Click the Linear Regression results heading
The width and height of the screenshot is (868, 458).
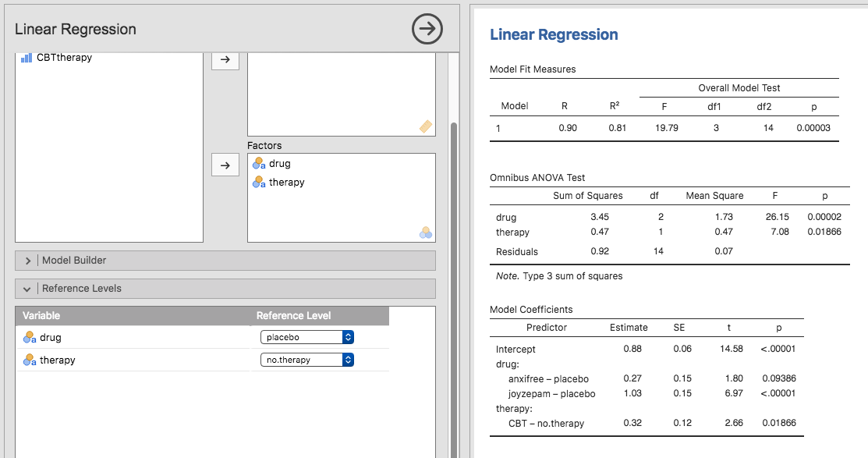click(x=554, y=34)
